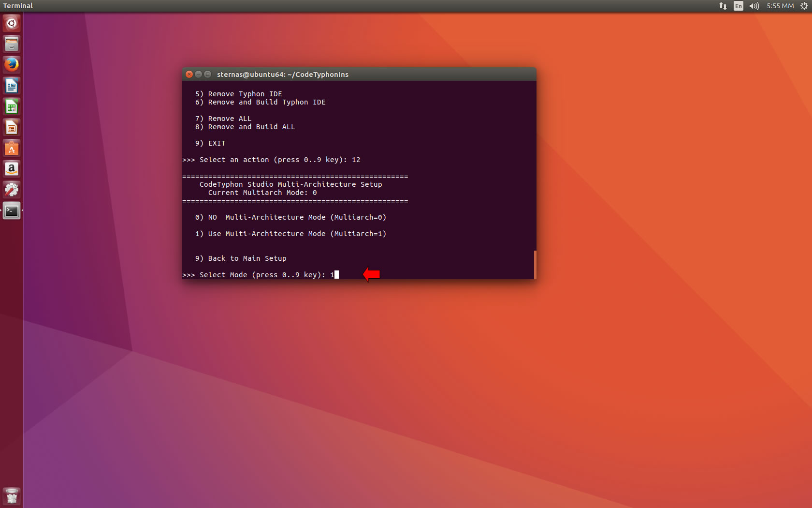Open System Settings from launcher
The height and width of the screenshot is (508, 812).
pyautogui.click(x=12, y=190)
